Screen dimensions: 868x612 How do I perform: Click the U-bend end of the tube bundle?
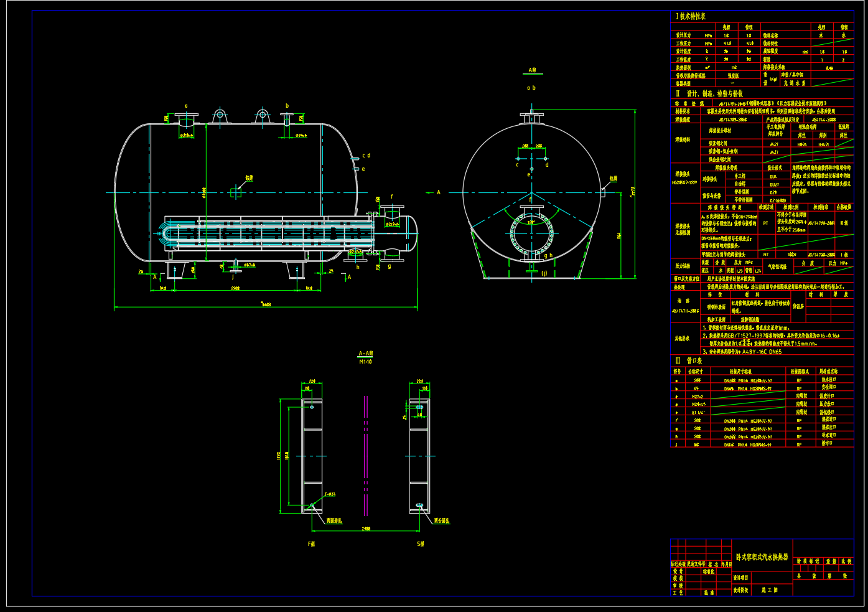(169, 233)
